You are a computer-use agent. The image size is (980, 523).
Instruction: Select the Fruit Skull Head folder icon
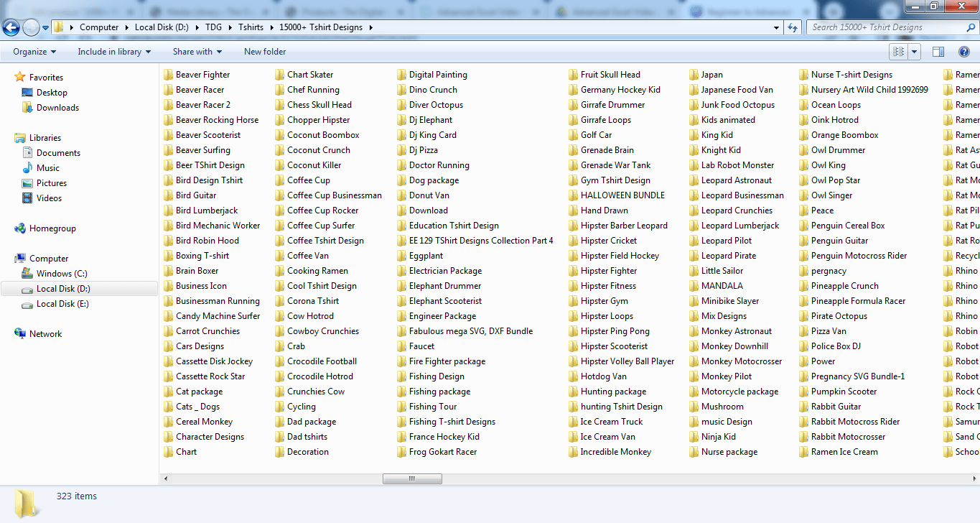pyautogui.click(x=574, y=75)
